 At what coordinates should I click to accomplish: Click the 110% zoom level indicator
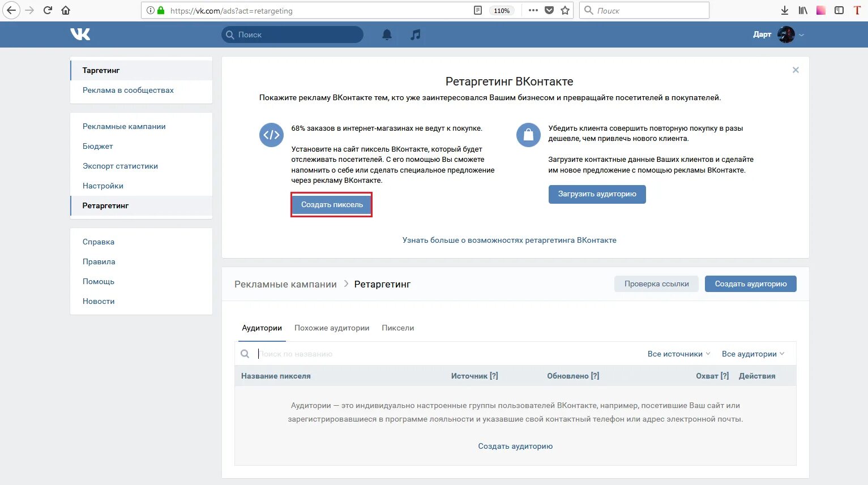tap(502, 10)
